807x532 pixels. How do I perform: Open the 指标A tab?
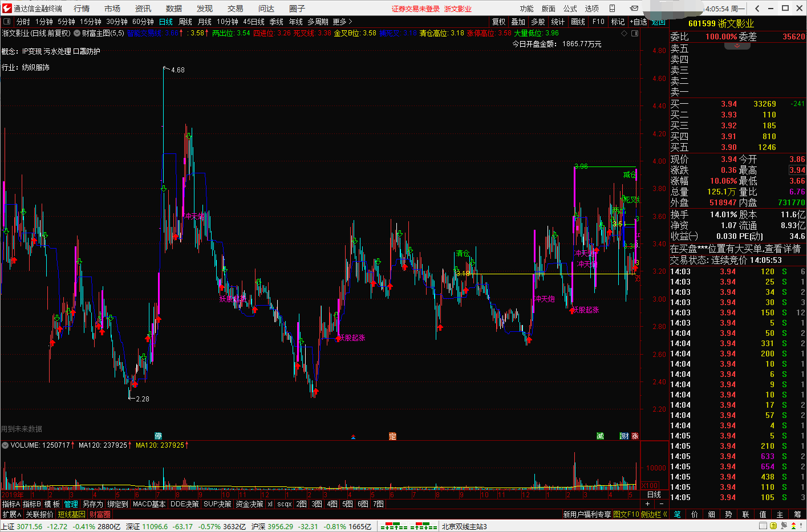tap(11, 504)
